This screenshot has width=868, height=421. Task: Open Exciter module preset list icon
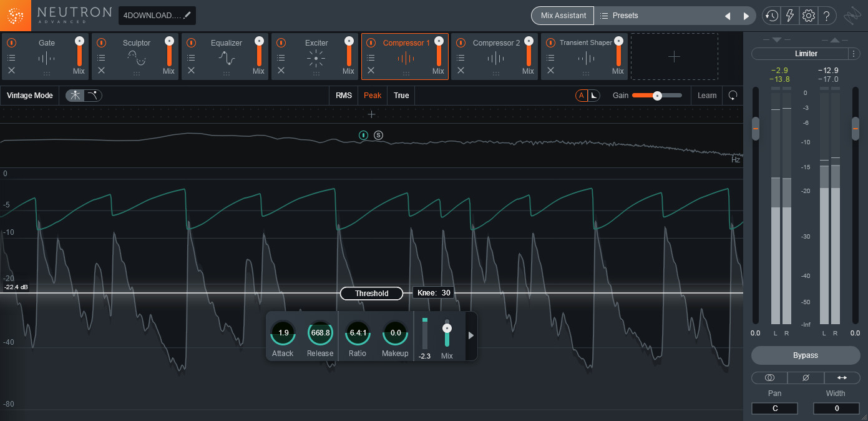click(x=281, y=57)
